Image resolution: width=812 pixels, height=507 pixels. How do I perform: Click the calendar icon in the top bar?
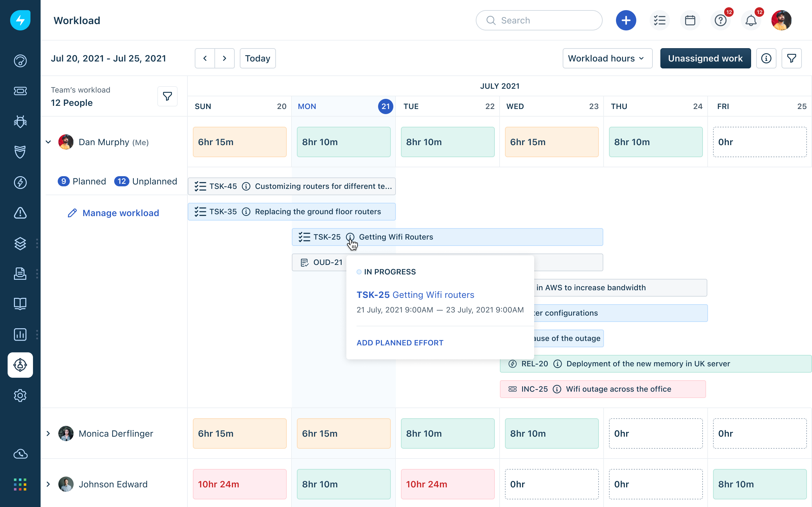pos(690,20)
